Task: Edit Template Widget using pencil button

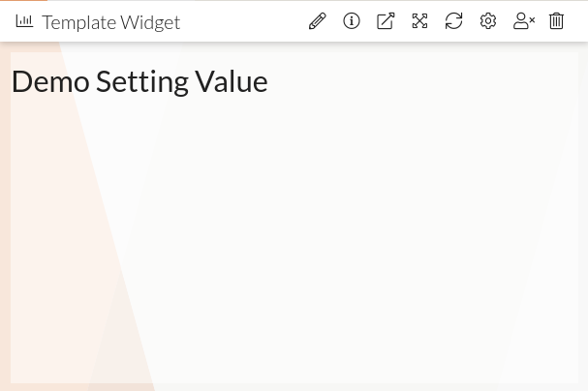Action: pos(317,21)
